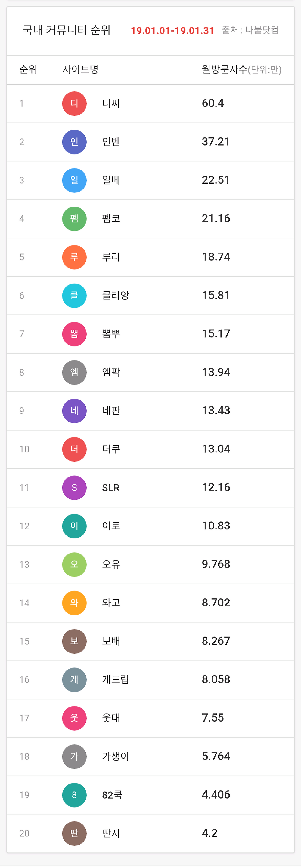Screen dimensions: 301x868
Task: Click the red date range 19.01.01-19.01.31
Action: pyautogui.click(x=172, y=31)
